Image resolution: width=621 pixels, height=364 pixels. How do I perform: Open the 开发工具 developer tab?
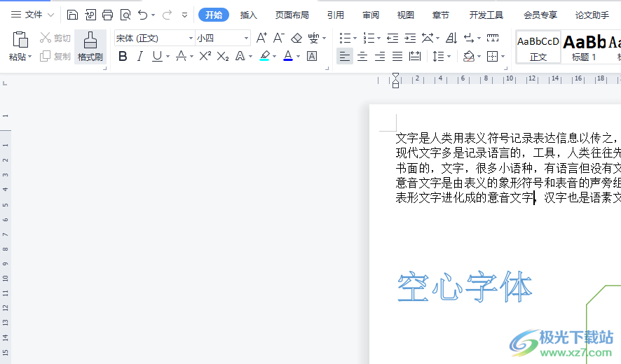tap(486, 15)
